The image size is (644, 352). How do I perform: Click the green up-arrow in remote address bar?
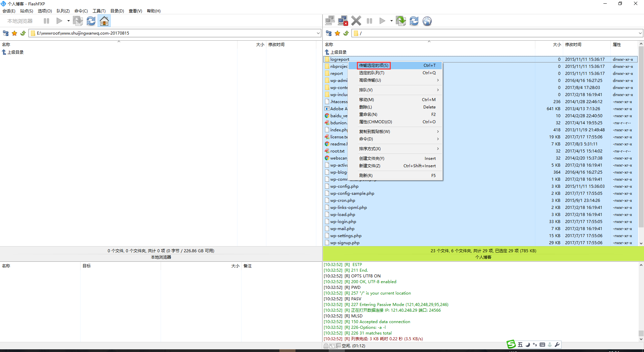point(346,33)
